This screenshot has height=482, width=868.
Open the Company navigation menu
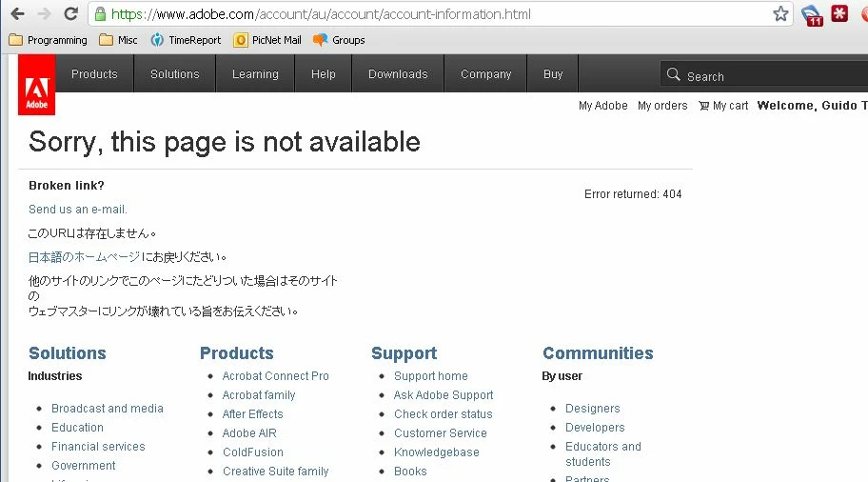click(486, 73)
